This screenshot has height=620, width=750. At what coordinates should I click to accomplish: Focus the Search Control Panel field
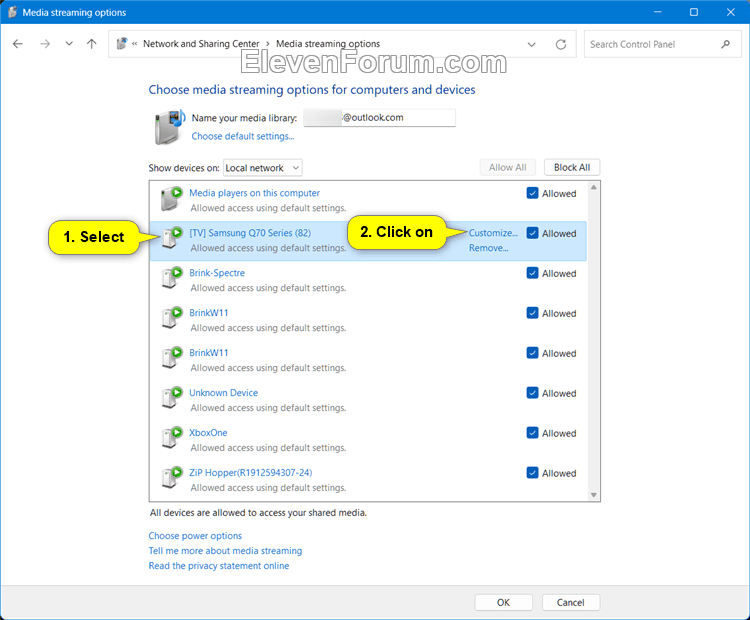pos(662,44)
